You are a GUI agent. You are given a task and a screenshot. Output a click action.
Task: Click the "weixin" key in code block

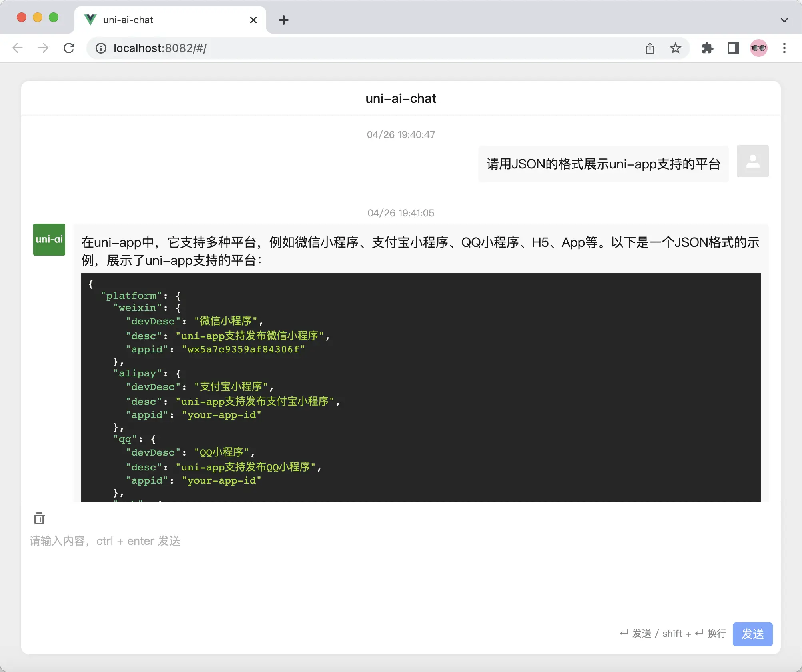138,308
